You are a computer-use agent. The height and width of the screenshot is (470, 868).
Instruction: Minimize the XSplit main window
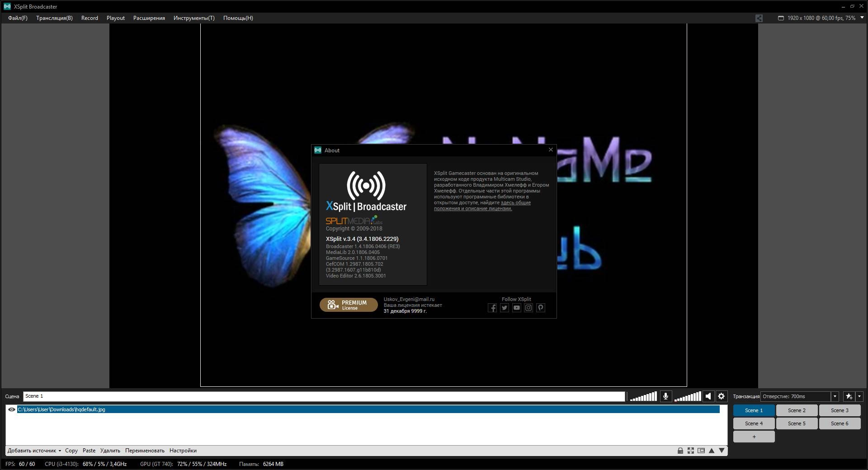pos(842,6)
